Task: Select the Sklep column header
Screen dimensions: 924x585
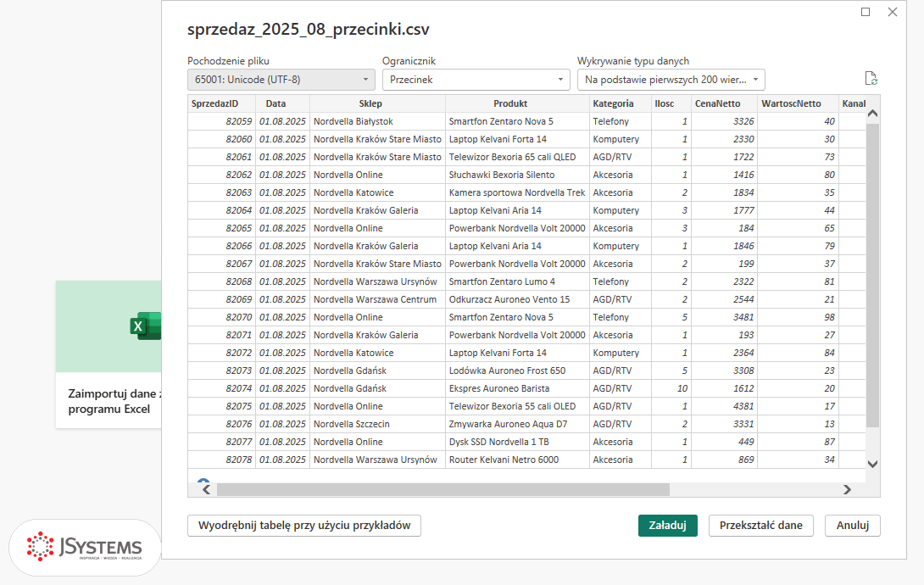Action: pos(378,103)
